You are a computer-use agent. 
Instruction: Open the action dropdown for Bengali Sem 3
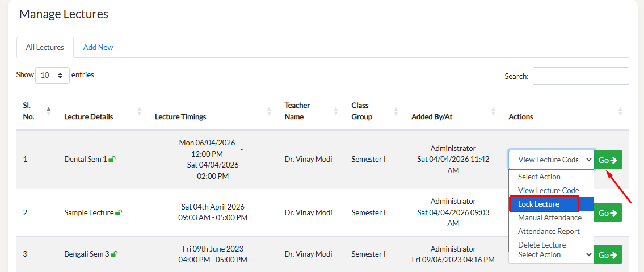tap(550, 256)
